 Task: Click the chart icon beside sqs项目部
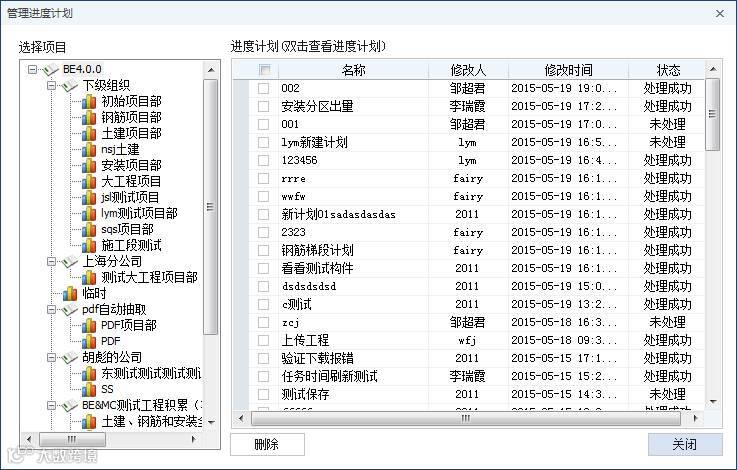coord(89,229)
